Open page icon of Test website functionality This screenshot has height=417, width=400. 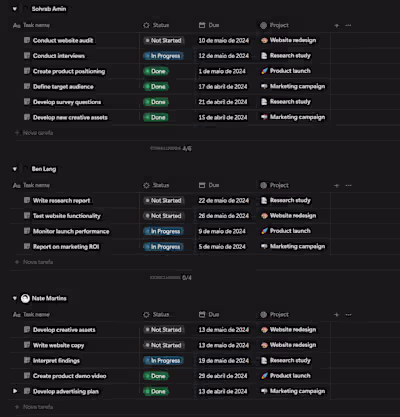pyautogui.click(x=27, y=216)
